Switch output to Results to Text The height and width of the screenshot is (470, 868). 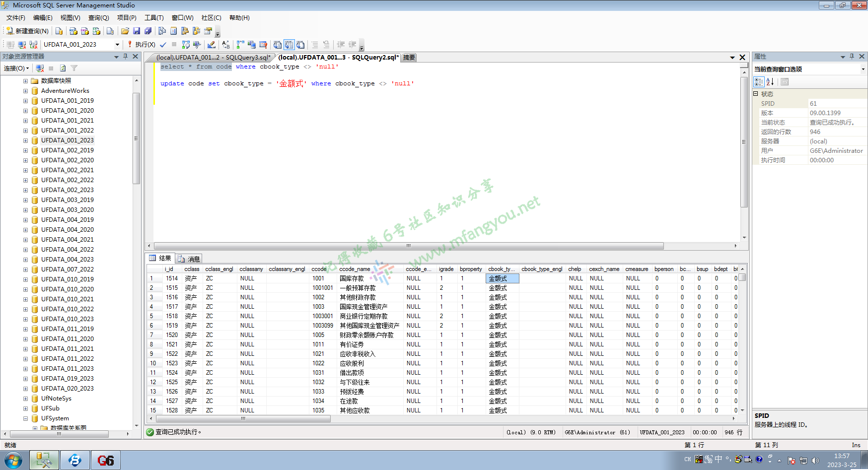coord(278,44)
